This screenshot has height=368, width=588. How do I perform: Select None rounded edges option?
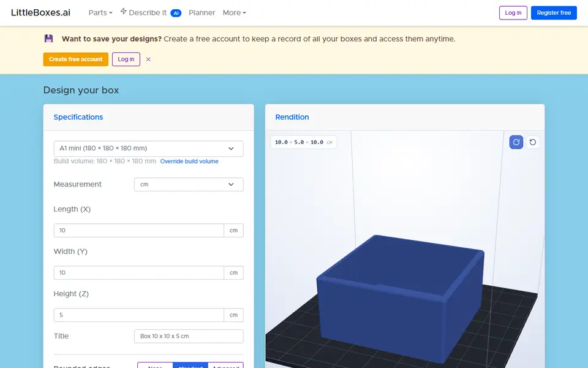(x=155, y=366)
